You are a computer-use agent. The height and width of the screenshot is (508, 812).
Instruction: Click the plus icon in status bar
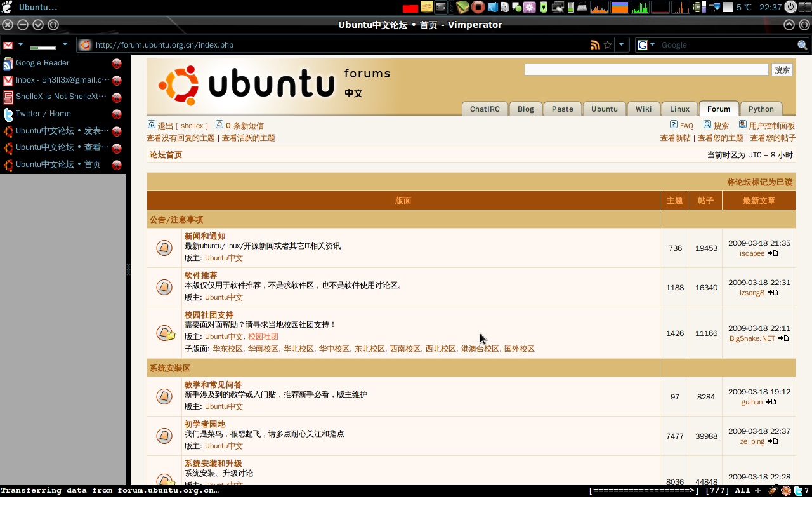tap(757, 491)
